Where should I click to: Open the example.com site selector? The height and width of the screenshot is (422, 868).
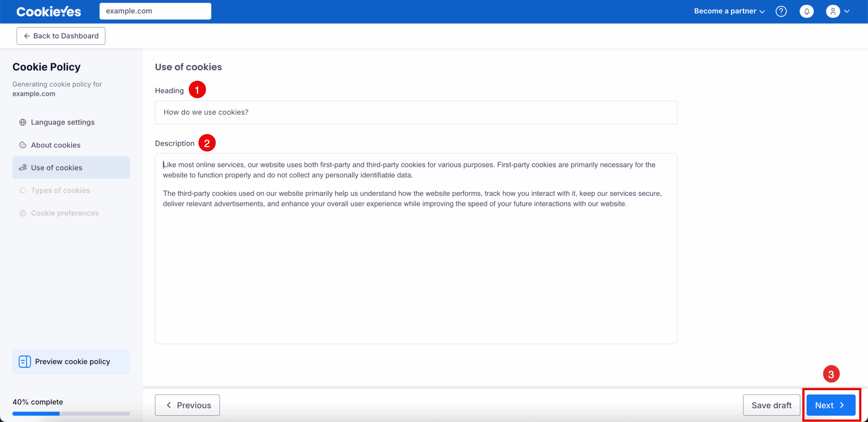point(155,11)
